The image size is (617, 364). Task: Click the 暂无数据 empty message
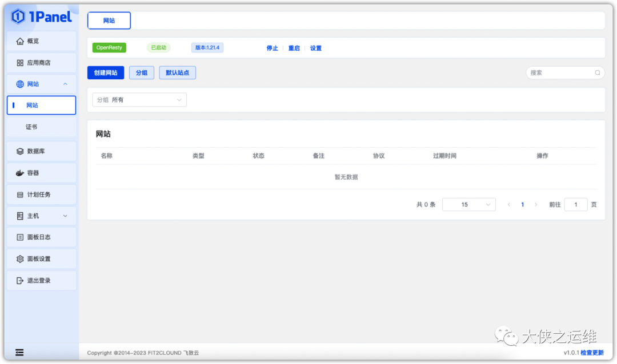(346, 177)
